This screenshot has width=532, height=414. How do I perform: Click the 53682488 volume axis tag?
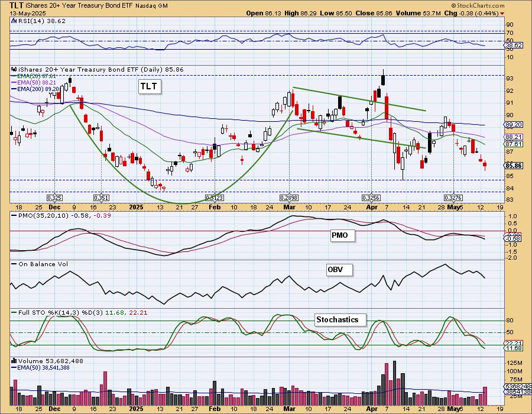pos(518,387)
